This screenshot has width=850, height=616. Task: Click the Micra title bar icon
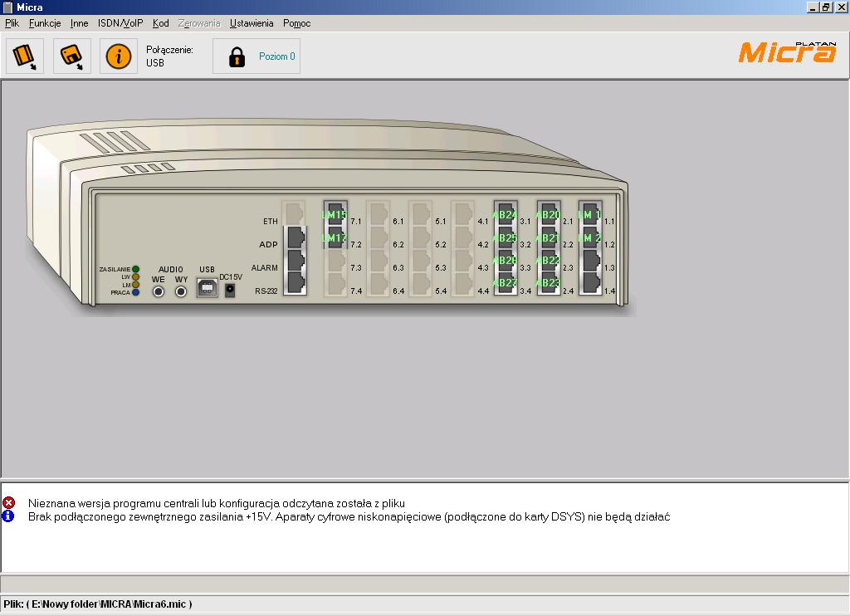click(7, 7)
